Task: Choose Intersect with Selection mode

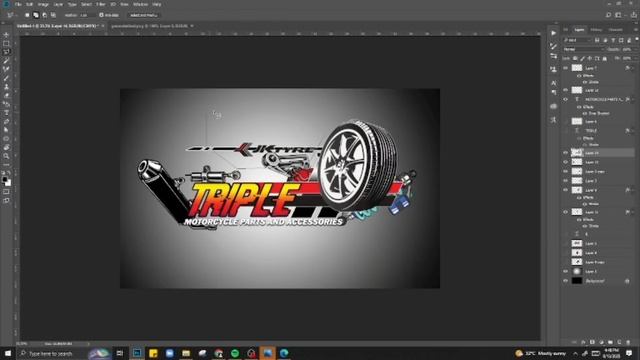Action: click(53, 15)
